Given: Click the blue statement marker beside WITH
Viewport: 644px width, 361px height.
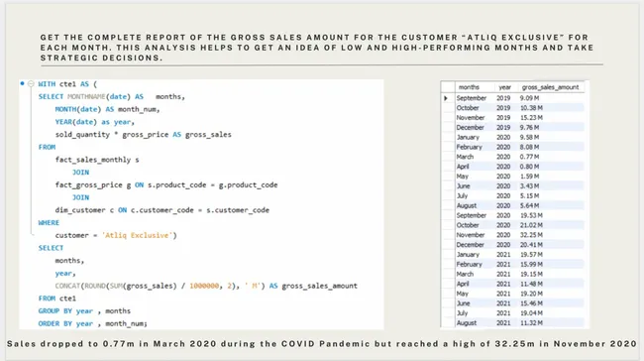Looking at the screenshot, I should [22, 83].
